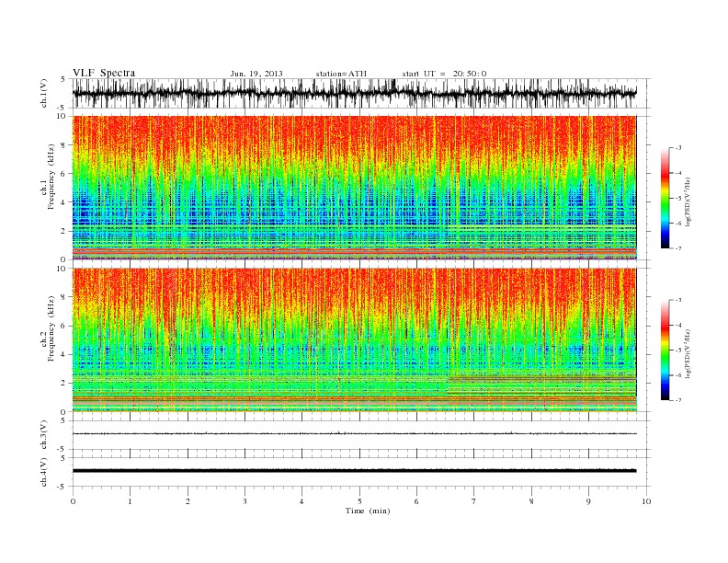The image size is (728, 563).
Task: Click the "ch.4(V)" axis label
Action: point(44,472)
